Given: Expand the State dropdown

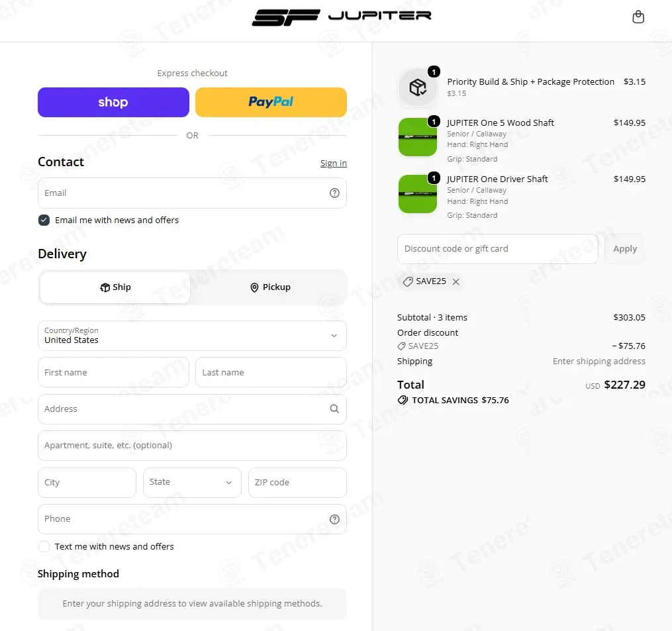Looking at the screenshot, I should tap(192, 483).
